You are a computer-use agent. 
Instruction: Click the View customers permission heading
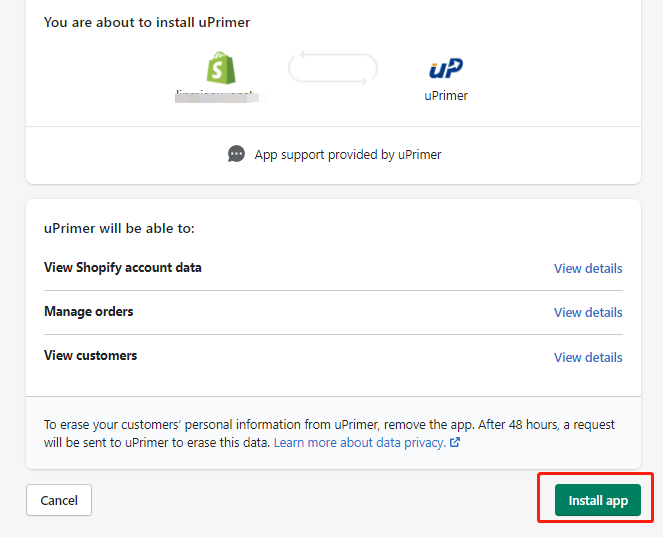[x=90, y=356]
